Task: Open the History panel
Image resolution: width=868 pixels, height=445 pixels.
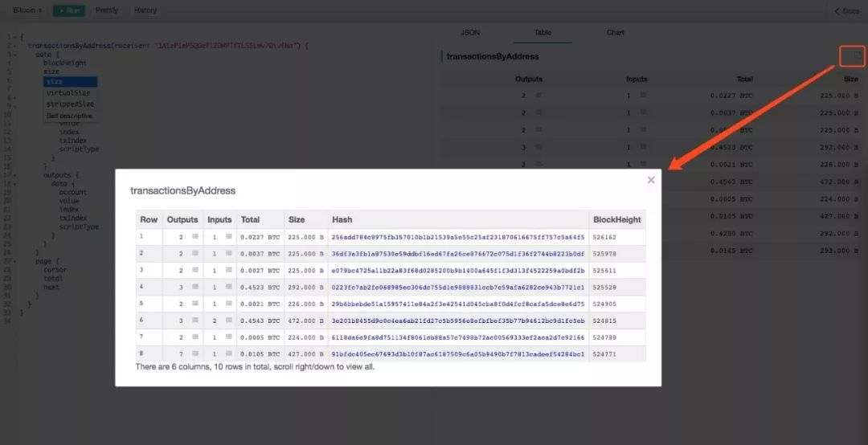Action: coord(145,10)
